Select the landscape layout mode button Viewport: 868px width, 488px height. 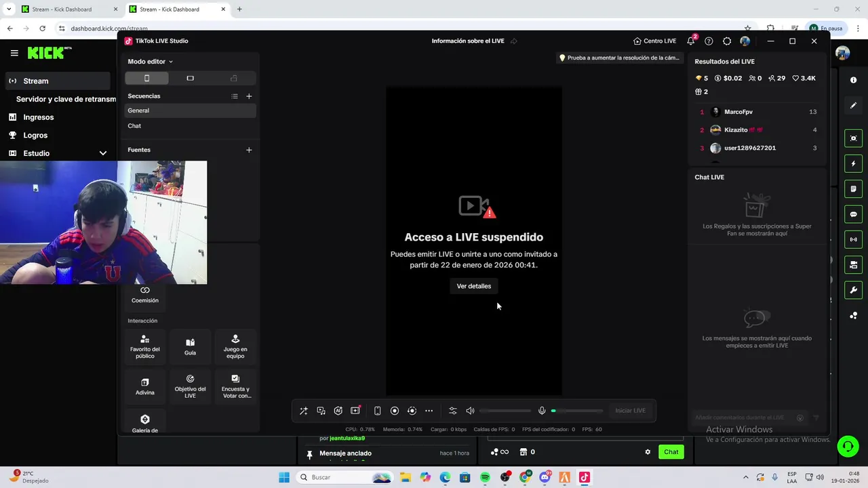[x=190, y=78]
